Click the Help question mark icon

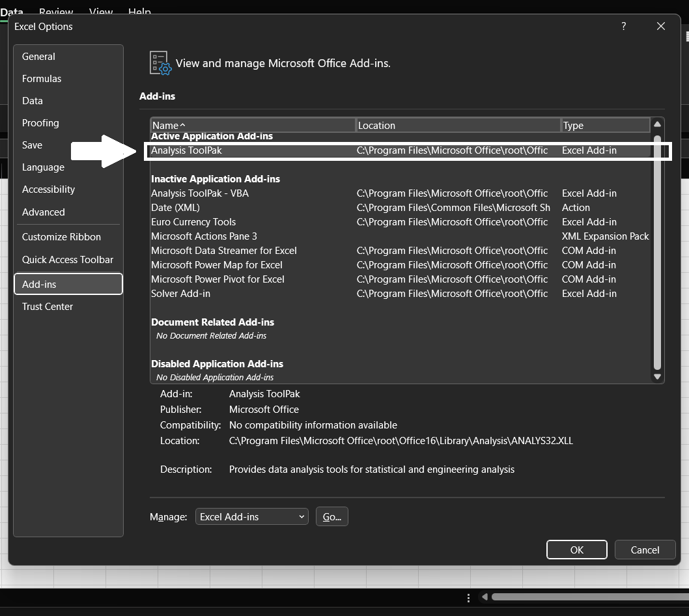point(623,26)
